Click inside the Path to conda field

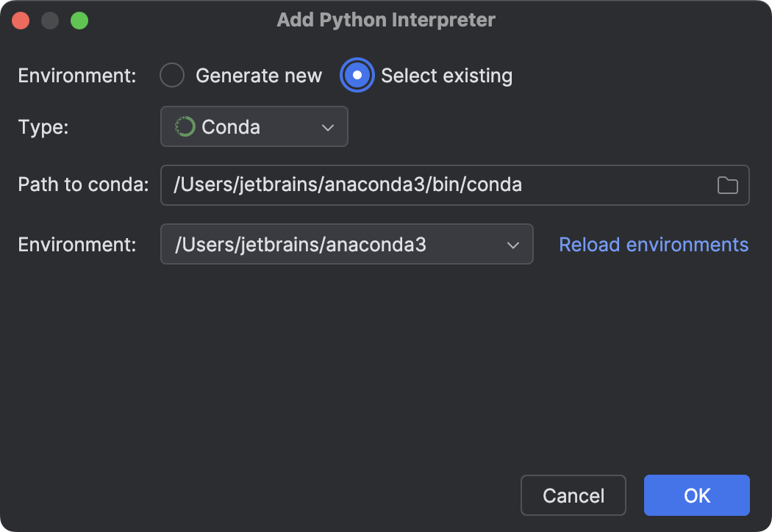click(368, 185)
